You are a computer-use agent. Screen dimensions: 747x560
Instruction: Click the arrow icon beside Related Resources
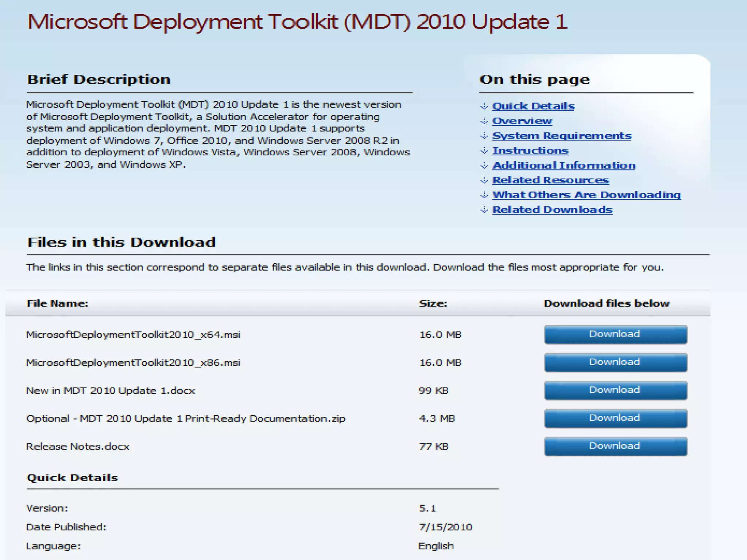pos(484,180)
